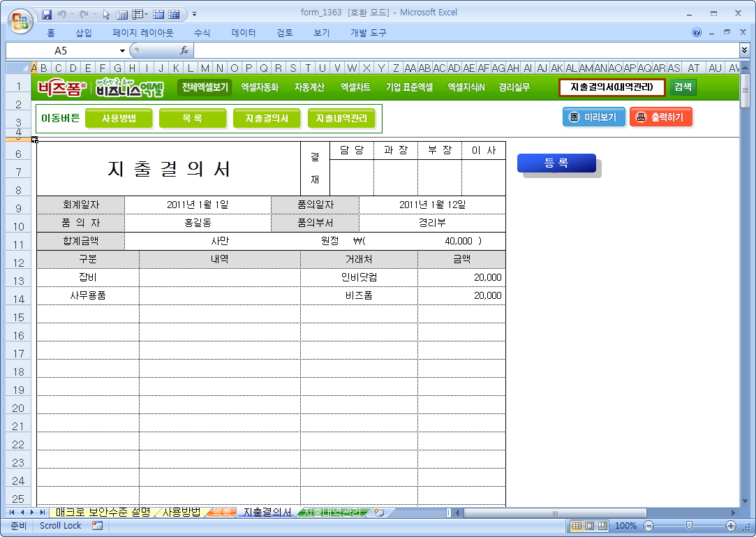Viewport: 756px width, 537px height.
Task: Click the red 출력하기 print button
Action: coord(660,117)
